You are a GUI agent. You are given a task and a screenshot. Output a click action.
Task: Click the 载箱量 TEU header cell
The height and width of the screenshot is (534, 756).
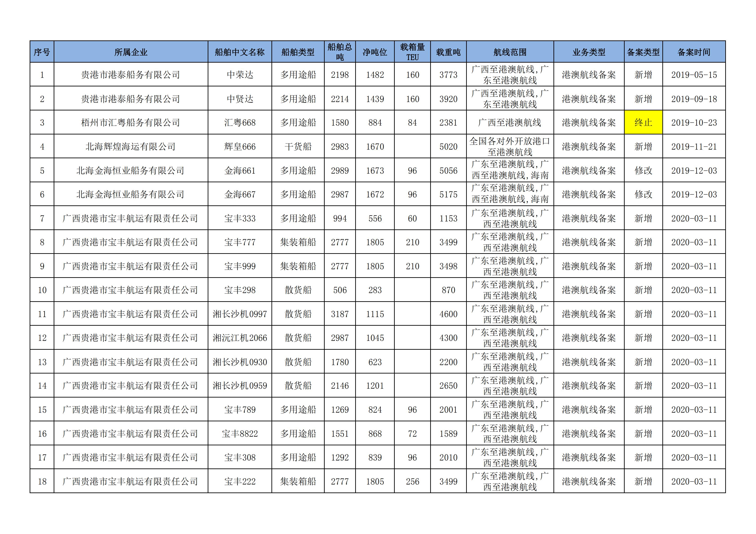[x=412, y=52]
